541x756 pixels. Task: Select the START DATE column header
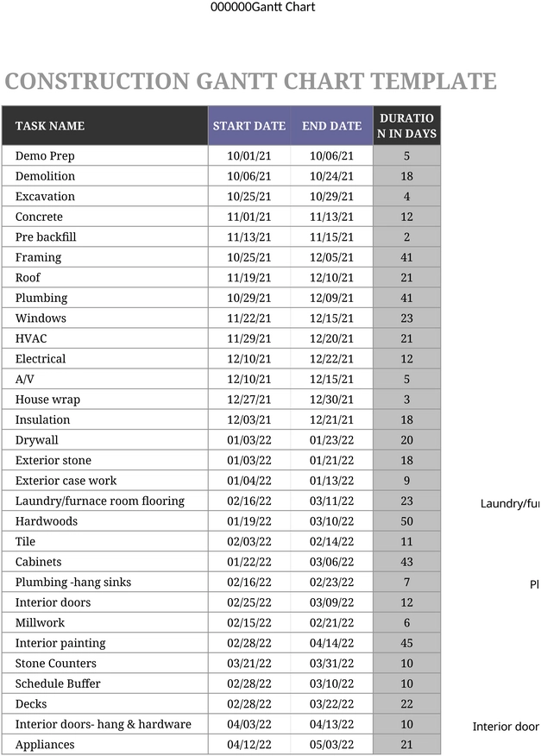pyautogui.click(x=249, y=126)
